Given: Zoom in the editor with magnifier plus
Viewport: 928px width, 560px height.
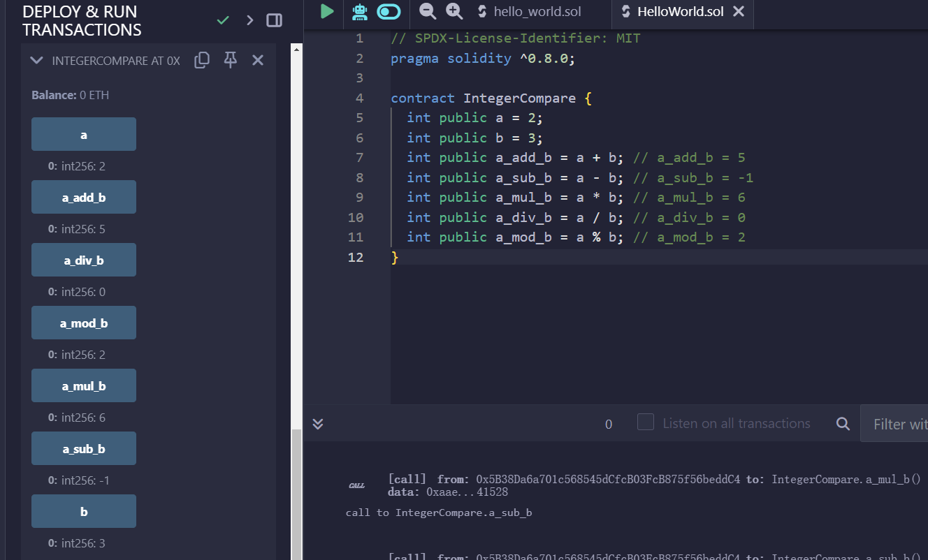Looking at the screenshot, I should coord(454,11).
